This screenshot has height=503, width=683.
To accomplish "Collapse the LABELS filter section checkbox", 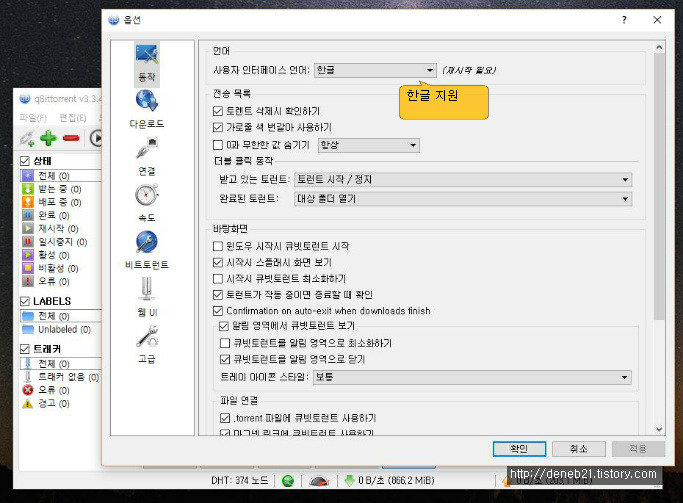I will pos(25,301).
